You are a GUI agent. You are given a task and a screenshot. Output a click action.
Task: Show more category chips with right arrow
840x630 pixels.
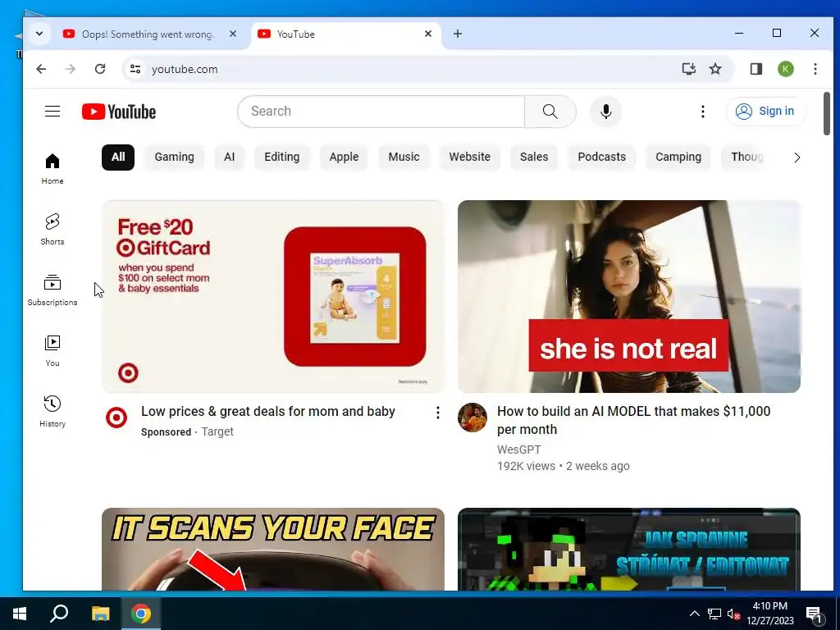797,157
